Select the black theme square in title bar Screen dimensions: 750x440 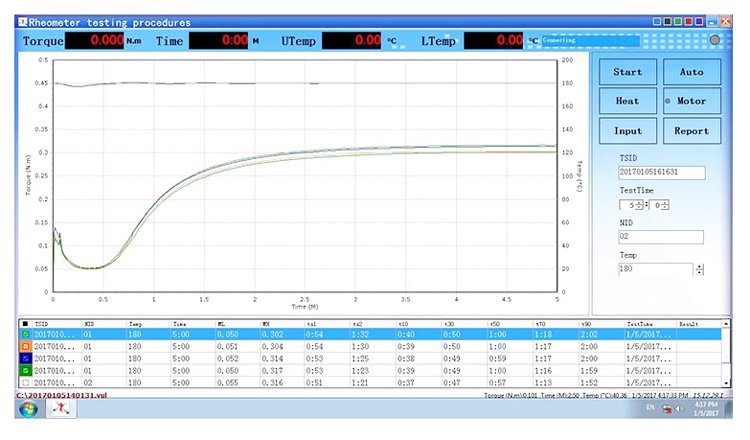[667, 22]
